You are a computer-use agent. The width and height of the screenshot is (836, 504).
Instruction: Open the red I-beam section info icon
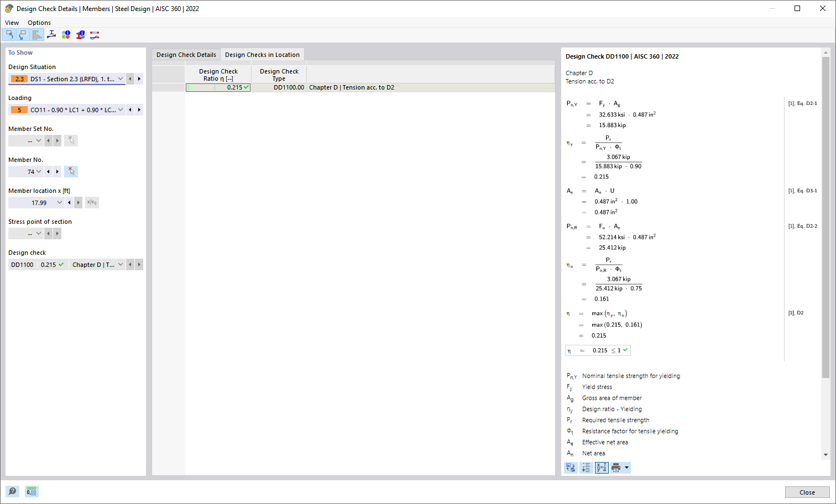(x=80, y=35)
